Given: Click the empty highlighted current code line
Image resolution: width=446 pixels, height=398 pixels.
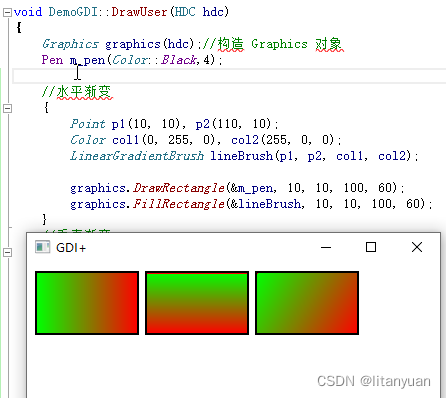Looking at the screenshot, I should tap(229, 76).
